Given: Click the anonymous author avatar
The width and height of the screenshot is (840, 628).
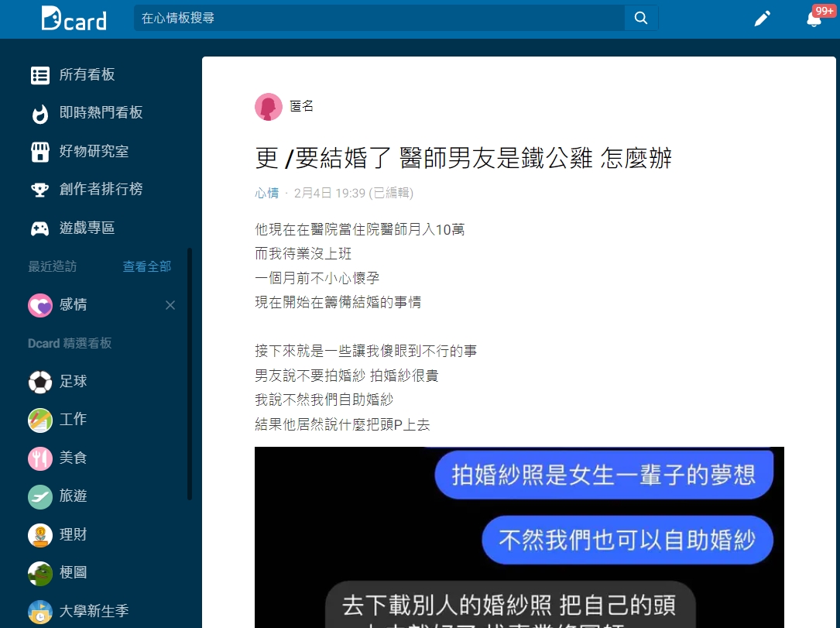Looking at the screenshot, I should pos(269,107).
